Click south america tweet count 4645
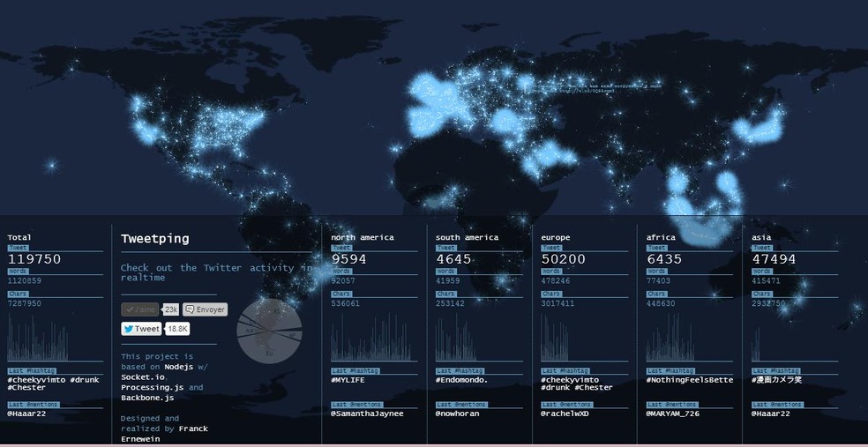The width and height of the screenshot is (868, 447). (x=453, y=259)
